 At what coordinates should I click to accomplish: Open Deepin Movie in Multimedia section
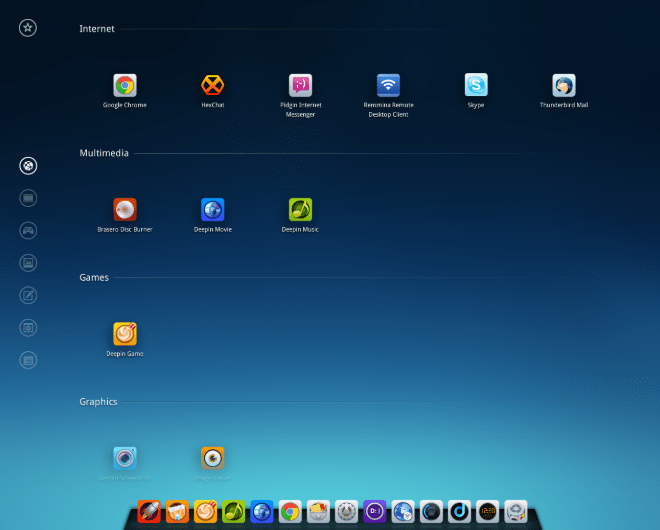pos(213,210)
